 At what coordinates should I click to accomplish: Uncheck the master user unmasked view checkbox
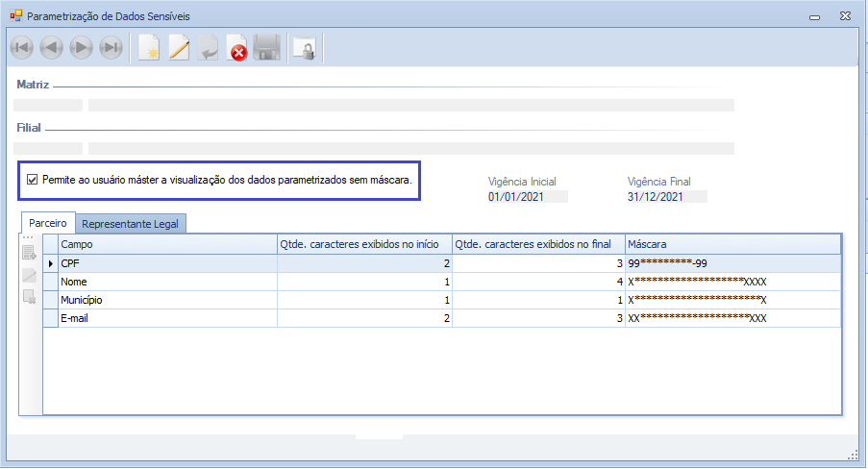33,180
